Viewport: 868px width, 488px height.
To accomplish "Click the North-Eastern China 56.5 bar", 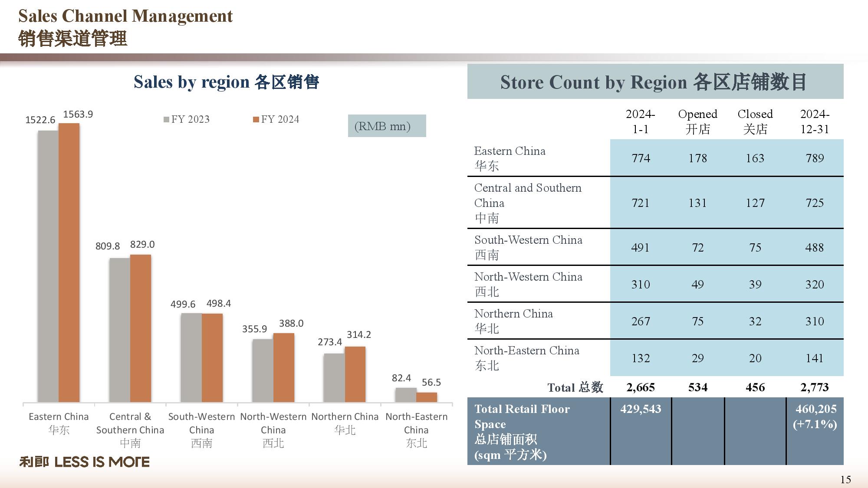I will tap(427, 397).
